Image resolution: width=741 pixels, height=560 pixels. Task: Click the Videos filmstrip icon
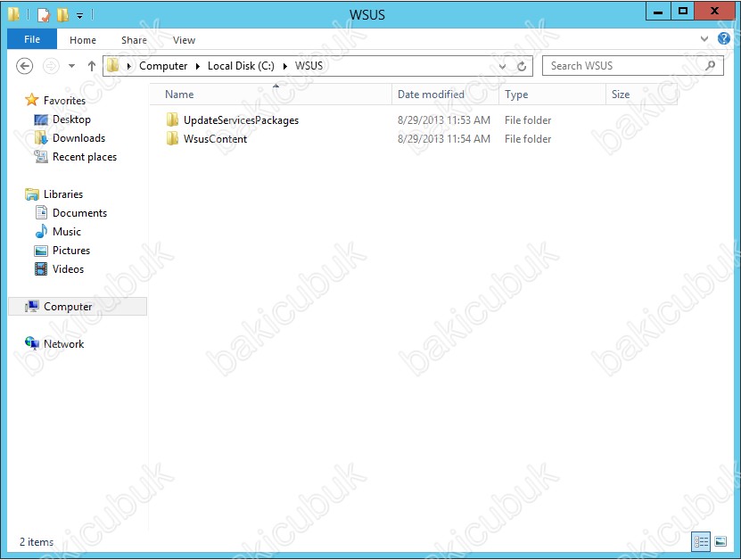(x=41, y=269)
